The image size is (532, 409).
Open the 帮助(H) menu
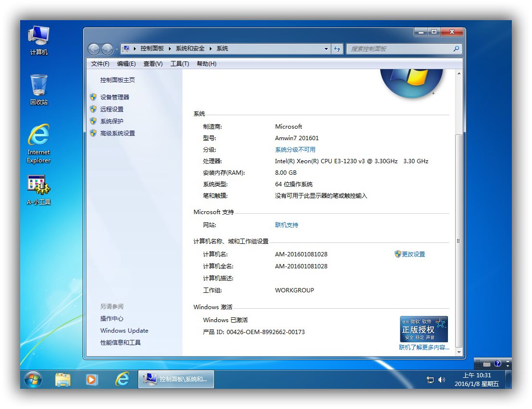206,64
